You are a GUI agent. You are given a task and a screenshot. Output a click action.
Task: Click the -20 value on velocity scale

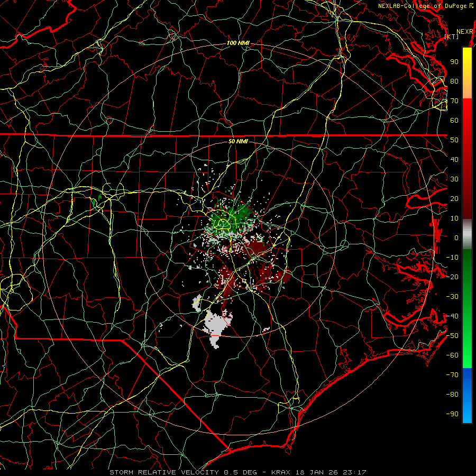pos(452,277)
